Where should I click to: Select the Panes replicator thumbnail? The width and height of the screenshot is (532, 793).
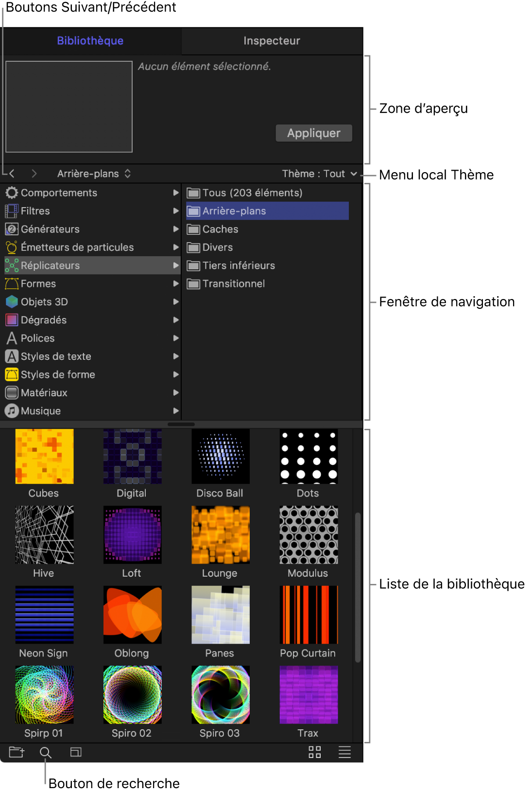(x=221, y=615)
